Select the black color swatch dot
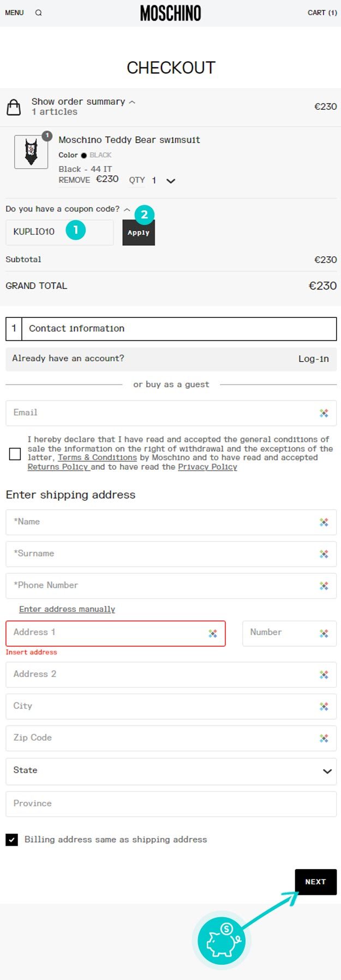 pos(83,155)
